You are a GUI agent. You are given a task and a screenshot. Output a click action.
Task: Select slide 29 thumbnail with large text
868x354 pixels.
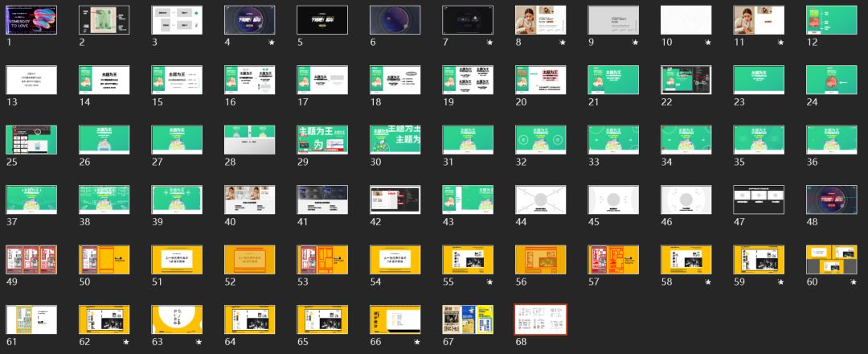[x=322, y=140]
